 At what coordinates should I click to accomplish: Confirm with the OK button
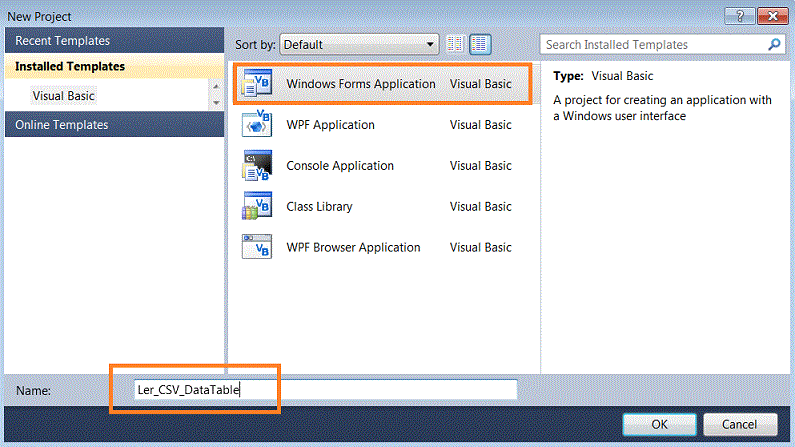659,424
